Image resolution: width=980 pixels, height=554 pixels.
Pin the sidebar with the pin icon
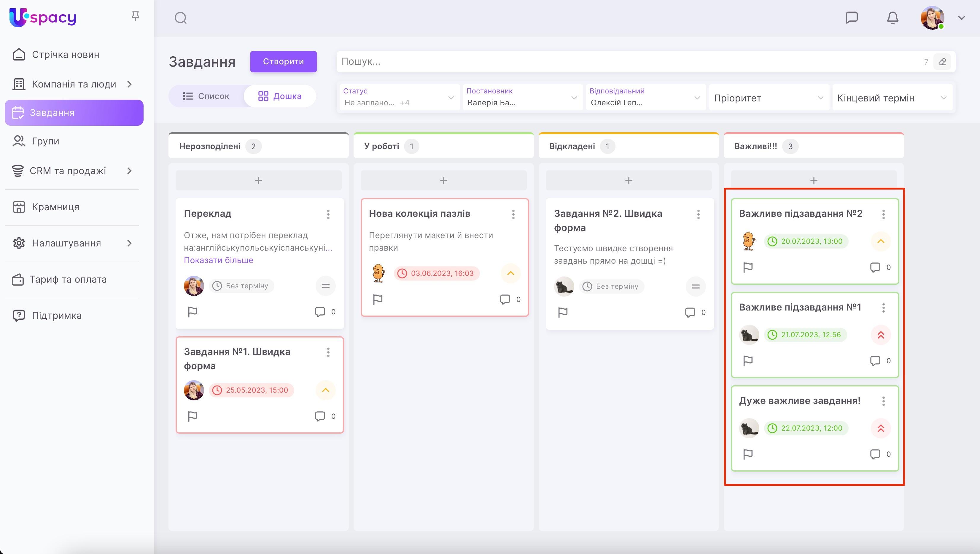point(135,16)
